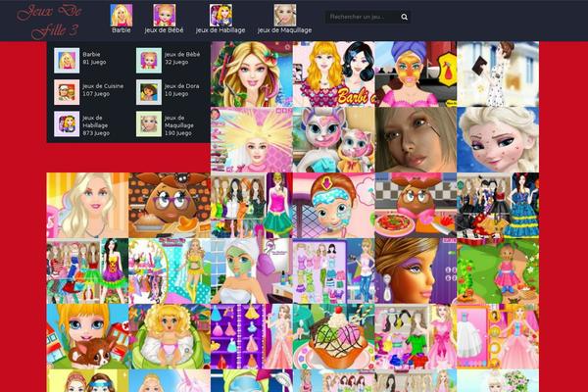This screenshot has width=588, height=392.
Task: Open the spiky blonde hair salon game thumbnail
Action: (252, 140)
